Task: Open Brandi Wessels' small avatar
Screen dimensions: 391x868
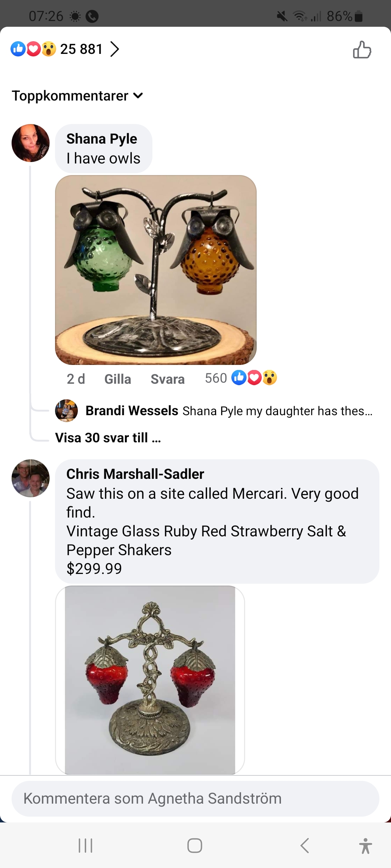Action: click(66, 410)
